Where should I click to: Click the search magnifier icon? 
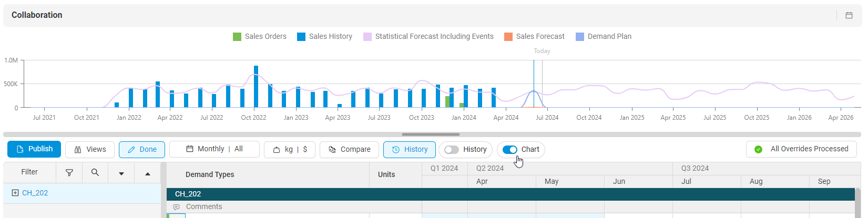coord(95,172)
